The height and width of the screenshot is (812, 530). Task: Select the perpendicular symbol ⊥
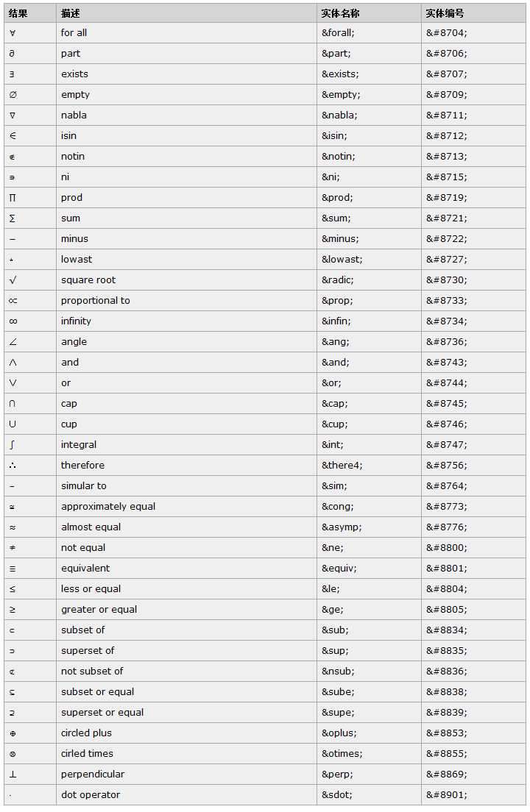(13, 774)
